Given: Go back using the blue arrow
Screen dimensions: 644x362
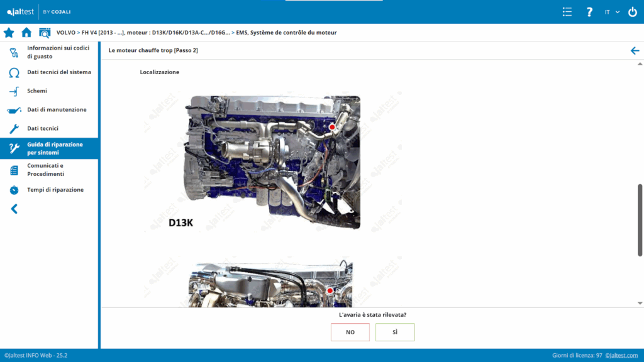Looking at the screenshot, I should tap(635, 50).
